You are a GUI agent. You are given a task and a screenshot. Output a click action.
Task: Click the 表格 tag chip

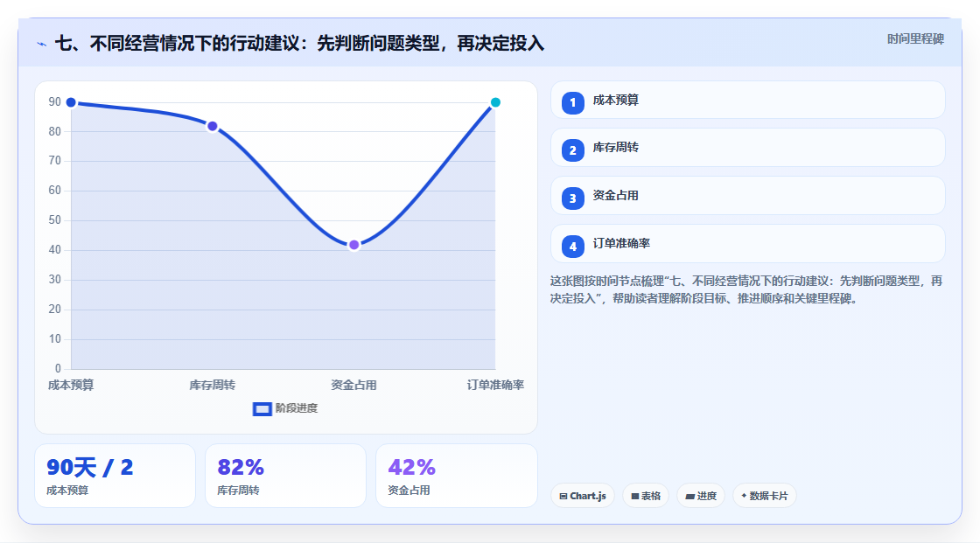646,496
